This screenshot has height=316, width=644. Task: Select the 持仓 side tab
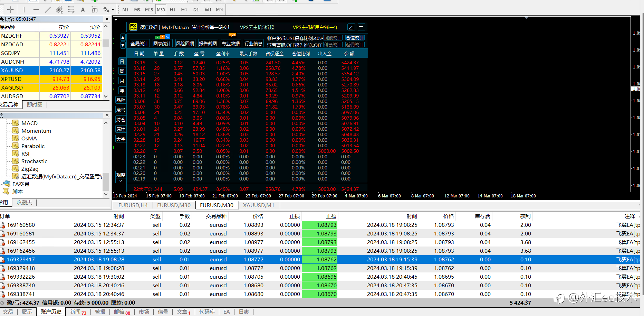(121, 120)
